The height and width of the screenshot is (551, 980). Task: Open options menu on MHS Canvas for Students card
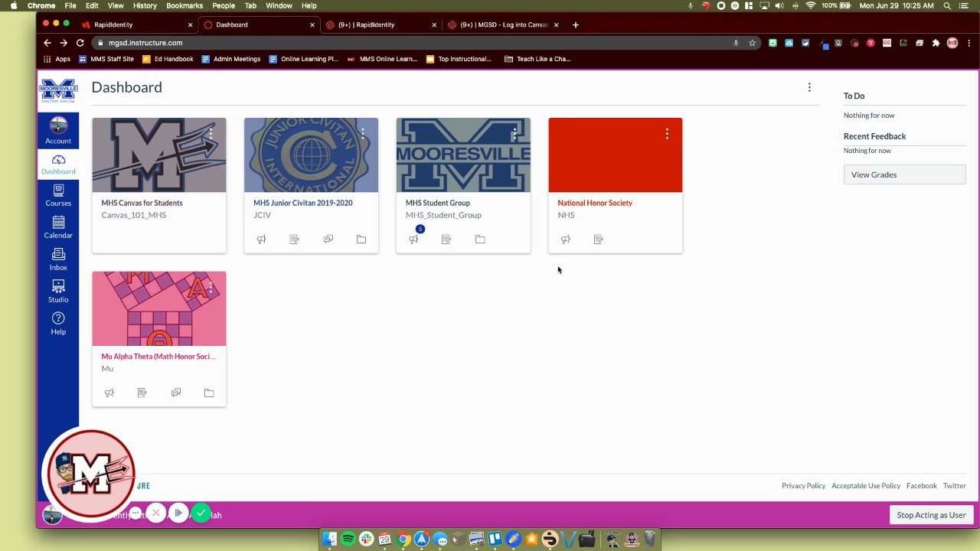[x=211, y=134]
